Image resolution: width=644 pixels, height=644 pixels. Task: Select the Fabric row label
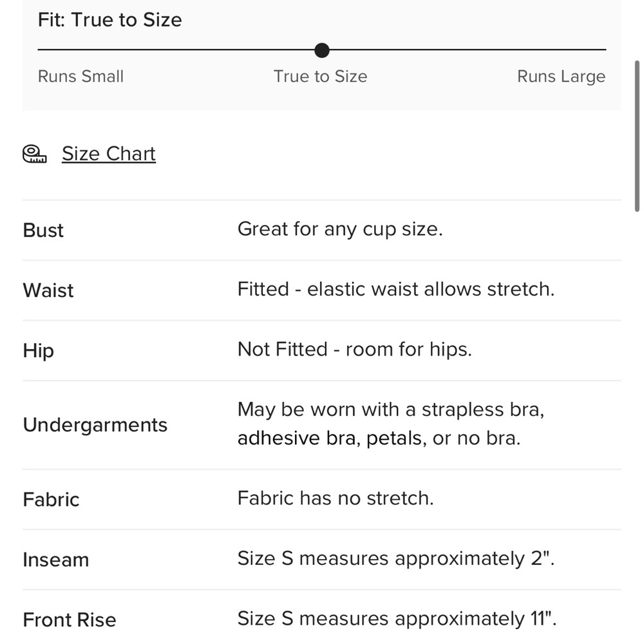pos(51,500)
